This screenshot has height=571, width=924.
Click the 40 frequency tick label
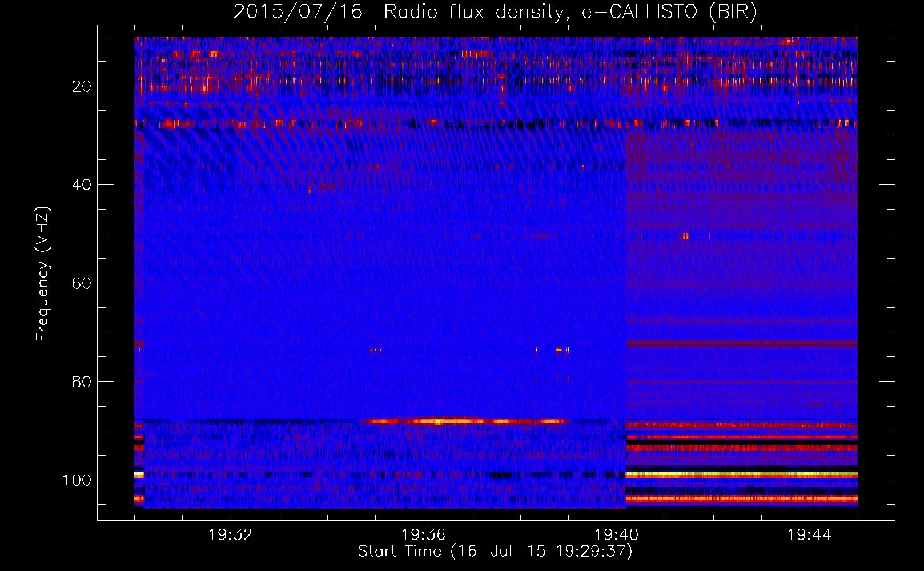82,185
